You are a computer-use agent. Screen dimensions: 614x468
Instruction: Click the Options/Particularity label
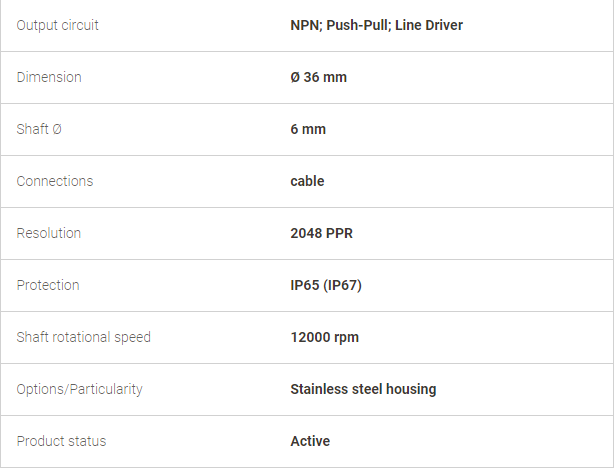tap(79, 389)
